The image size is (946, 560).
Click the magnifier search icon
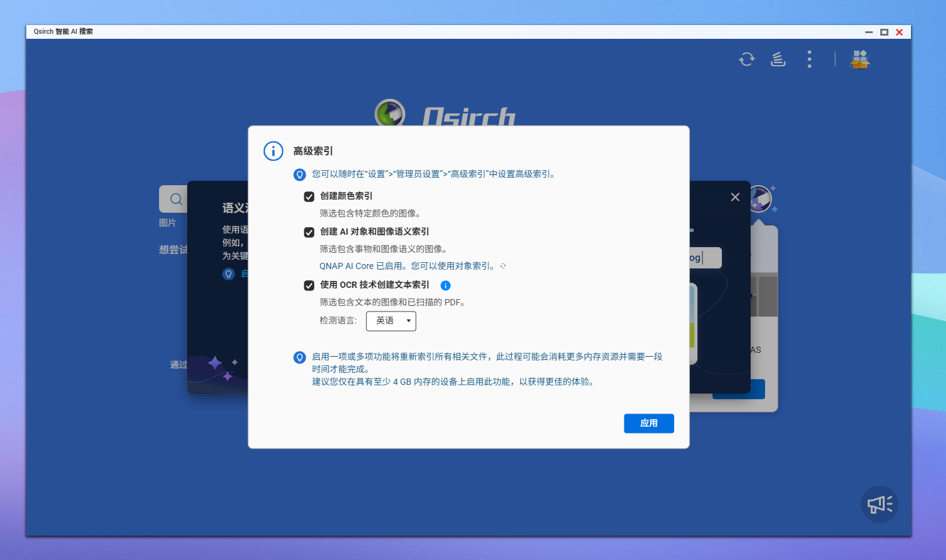[x=176, y=199]
